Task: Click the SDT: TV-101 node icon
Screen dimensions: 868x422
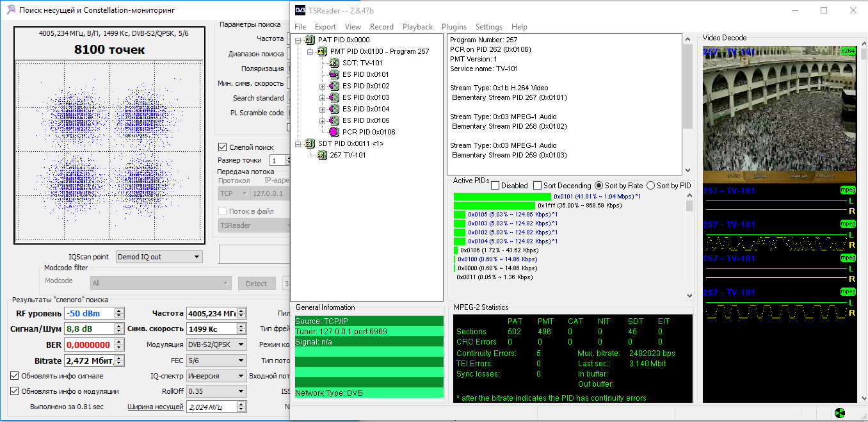Action: [334, 63]
